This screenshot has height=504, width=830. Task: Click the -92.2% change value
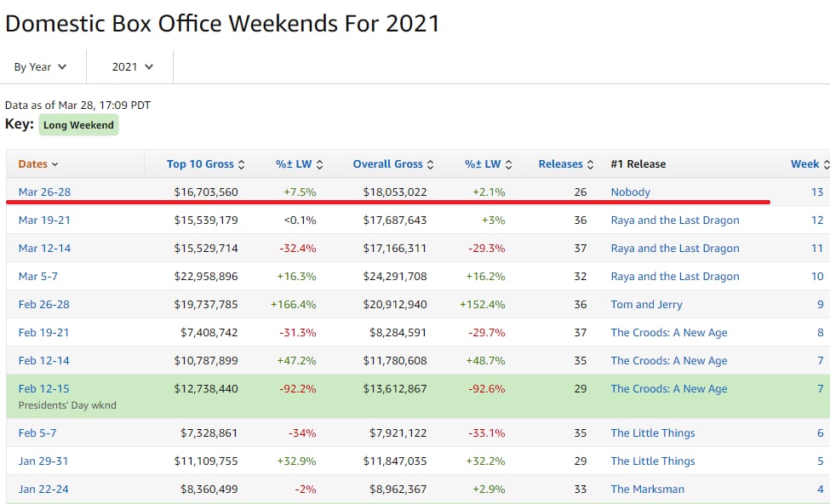point(297,388)
